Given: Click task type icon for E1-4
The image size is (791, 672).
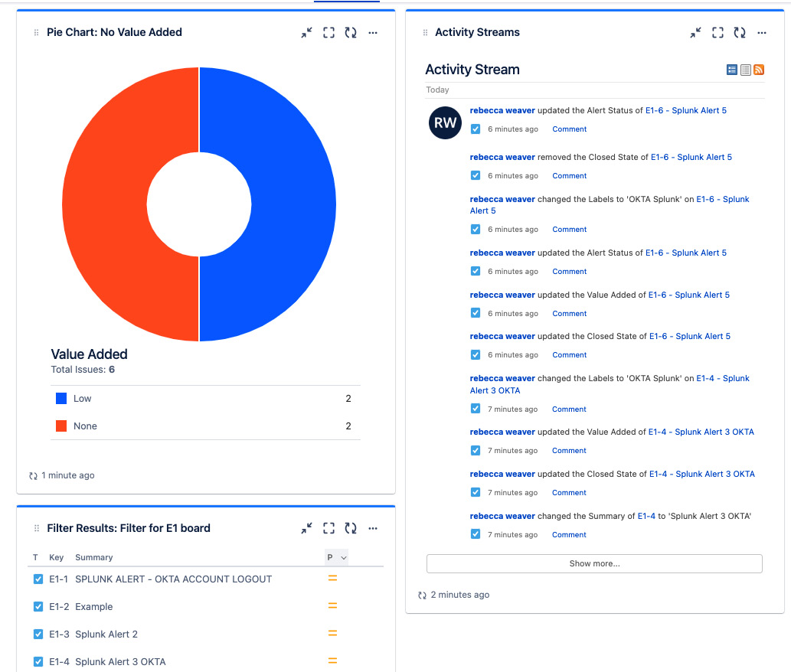Looking at the screenshot, I should (38, 661).
